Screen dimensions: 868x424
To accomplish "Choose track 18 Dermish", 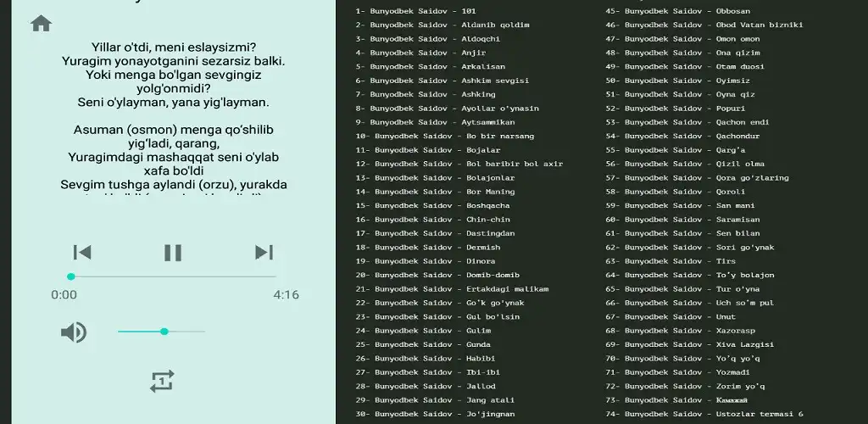I will pyautogui.click(x=428, y=248).
